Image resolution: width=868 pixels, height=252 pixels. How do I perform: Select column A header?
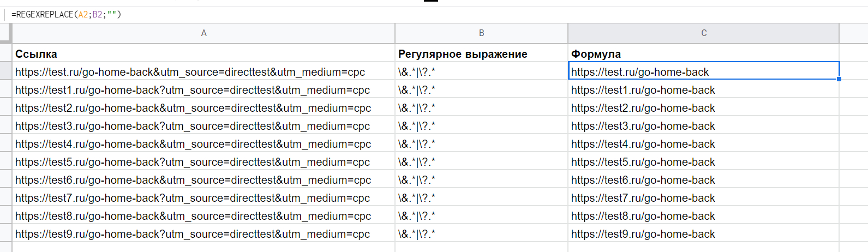pyautogui.click(x=203, y=33)
